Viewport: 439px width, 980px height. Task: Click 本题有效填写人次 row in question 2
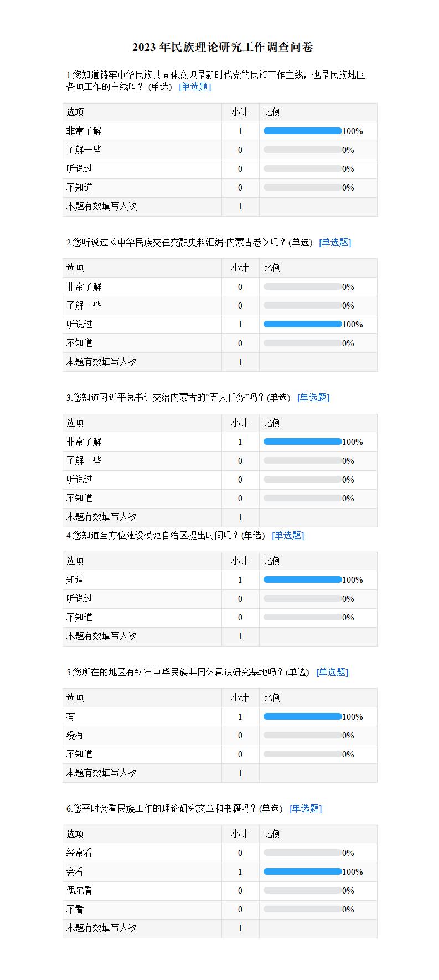click(220, 362)
